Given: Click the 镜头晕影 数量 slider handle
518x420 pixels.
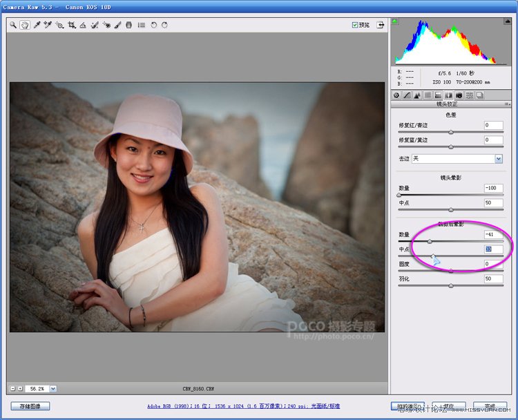Looking at the screenshot, I should 399,195.
